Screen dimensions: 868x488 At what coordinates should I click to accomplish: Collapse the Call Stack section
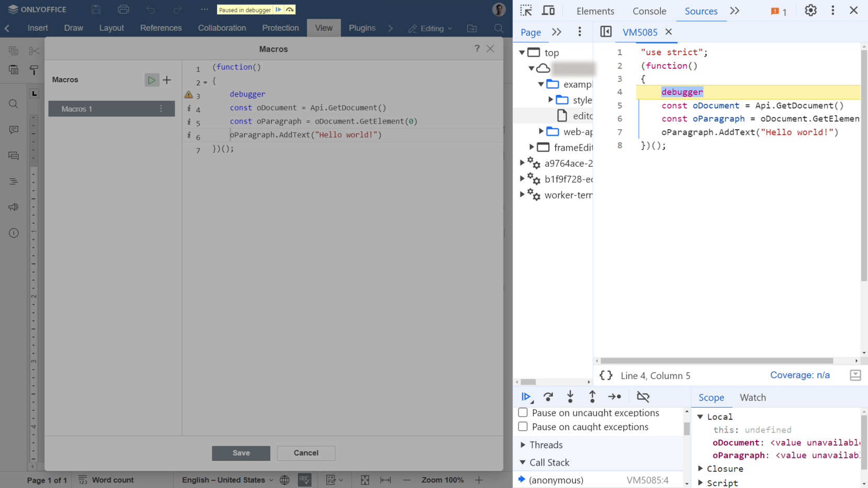click(523, 462)
